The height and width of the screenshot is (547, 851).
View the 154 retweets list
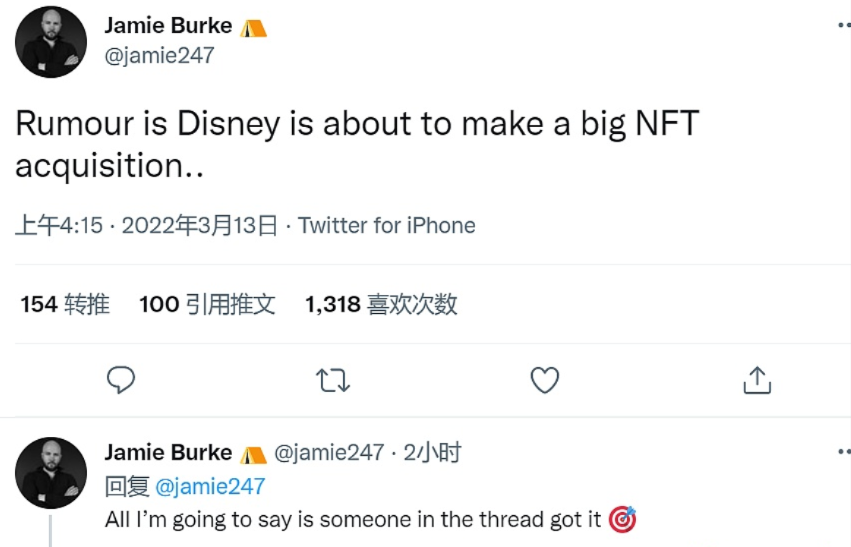[x=65, y=304]
